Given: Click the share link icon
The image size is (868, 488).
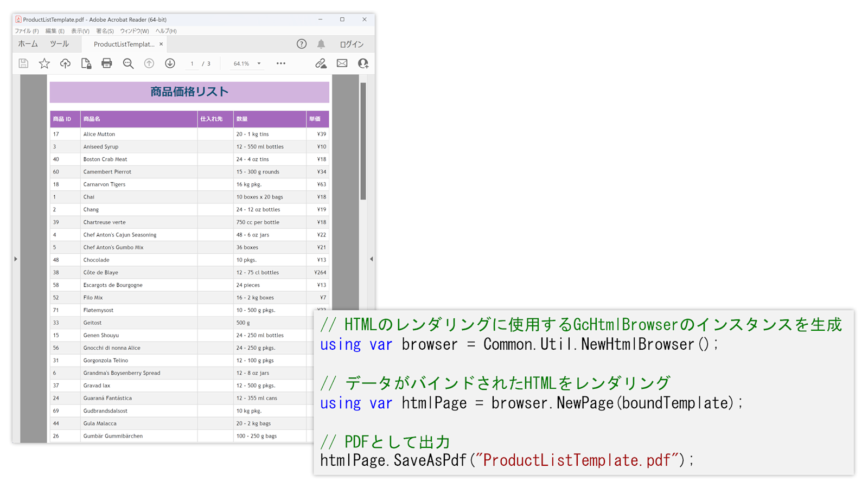Looking at the screenshot, I should pos(321,63).
